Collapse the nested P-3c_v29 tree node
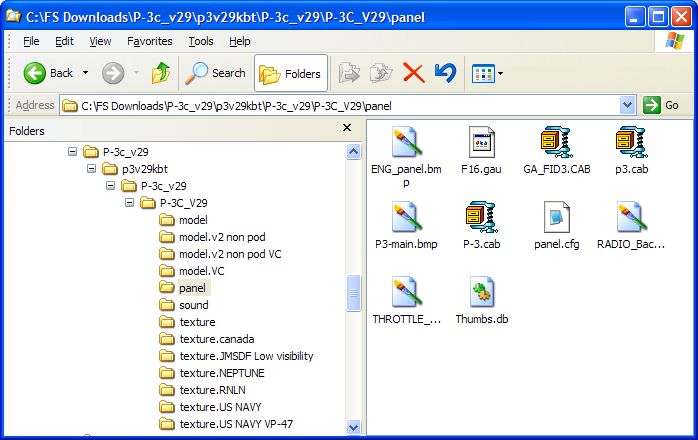This screenshot has height=440, width=698. coord(110,185)
